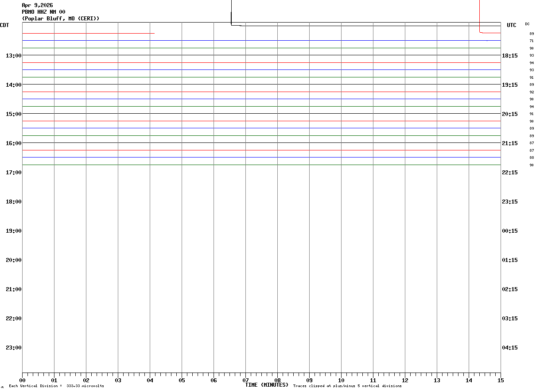Click minute axis label "13"
536x392 pixels.
point(437,380)
